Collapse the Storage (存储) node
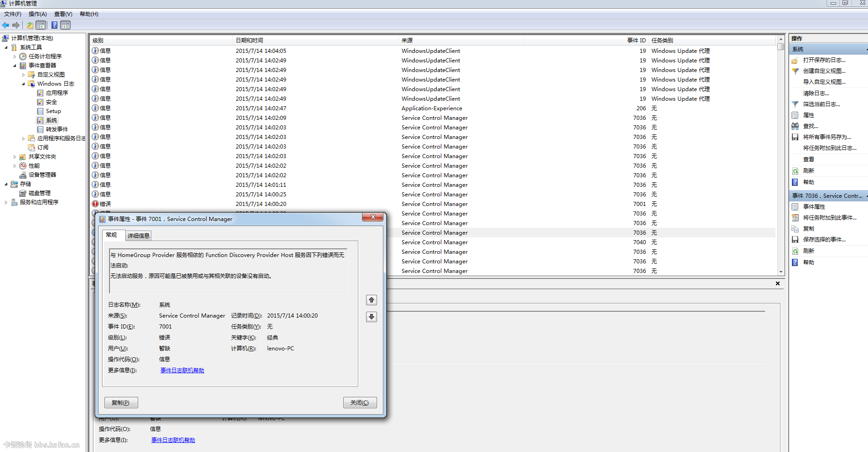868x452 pixels. [6, 184]
